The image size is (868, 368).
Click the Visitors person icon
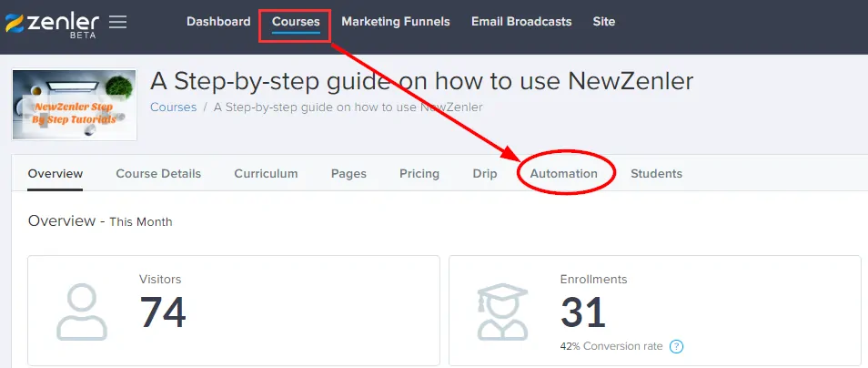click(x=81, y=312)
